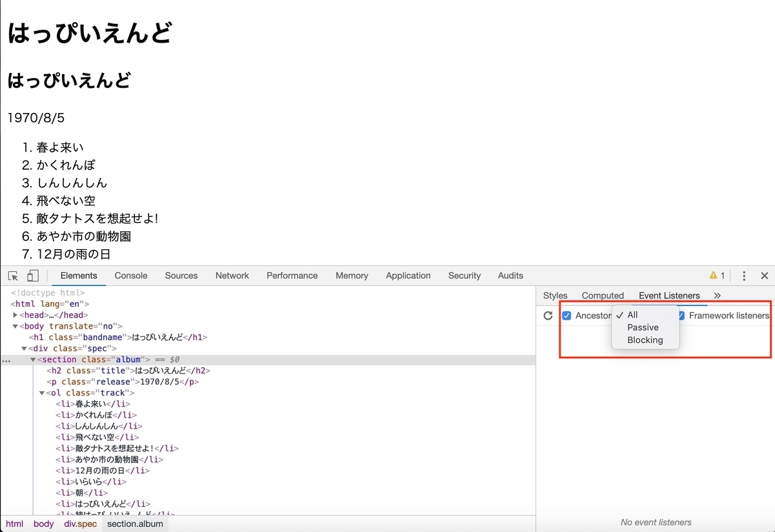
Task: Select the html lang en node
Action: [50, 304]
